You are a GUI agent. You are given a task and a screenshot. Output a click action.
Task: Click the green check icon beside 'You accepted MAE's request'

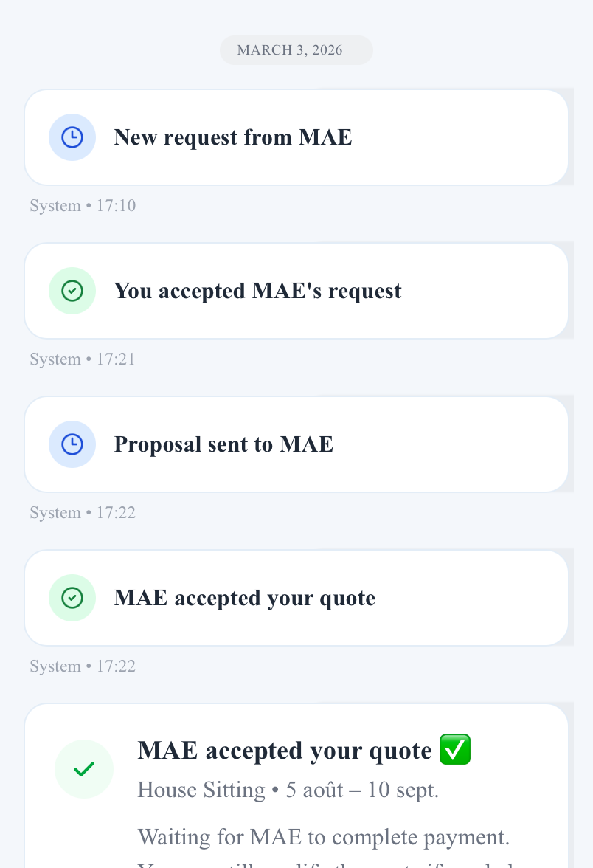(72, 290)
